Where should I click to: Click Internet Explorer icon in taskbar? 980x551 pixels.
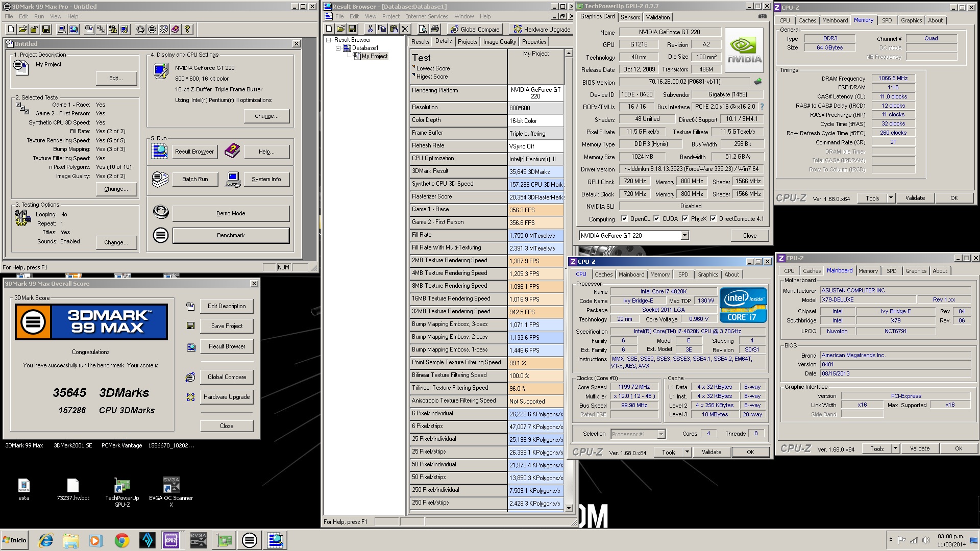[46, 540]
